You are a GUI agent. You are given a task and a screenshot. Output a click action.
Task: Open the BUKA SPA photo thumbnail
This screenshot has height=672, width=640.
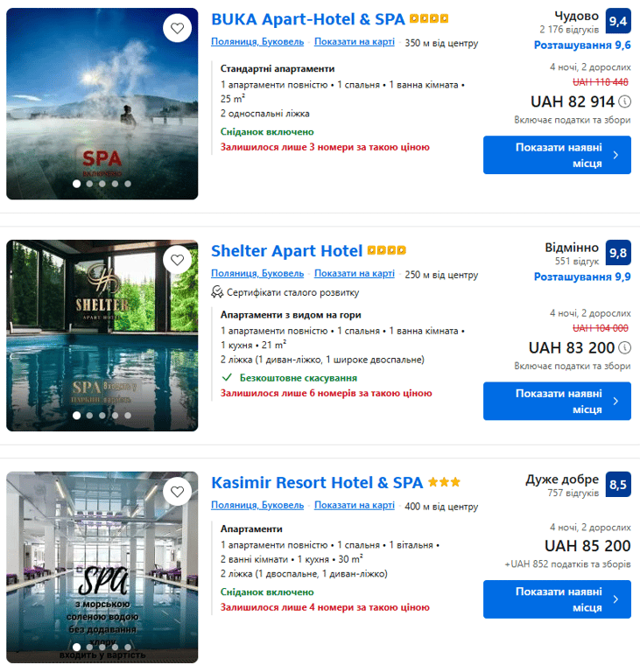102,104
